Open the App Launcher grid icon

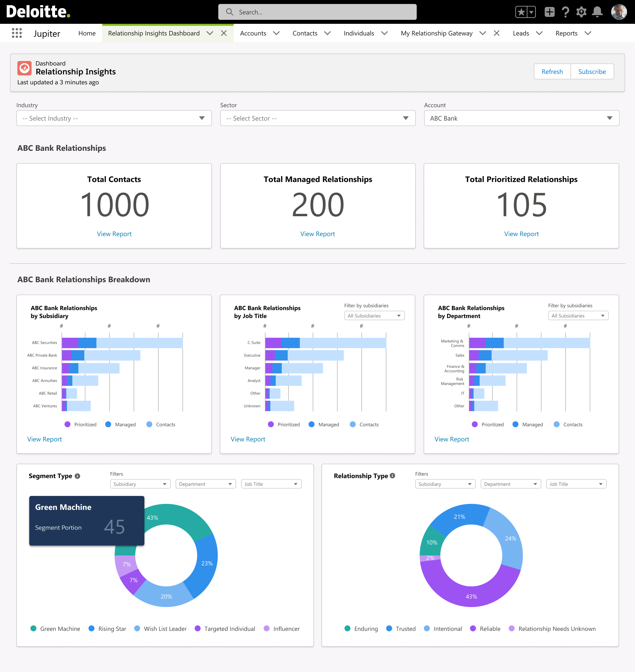[x=17, y=33]
